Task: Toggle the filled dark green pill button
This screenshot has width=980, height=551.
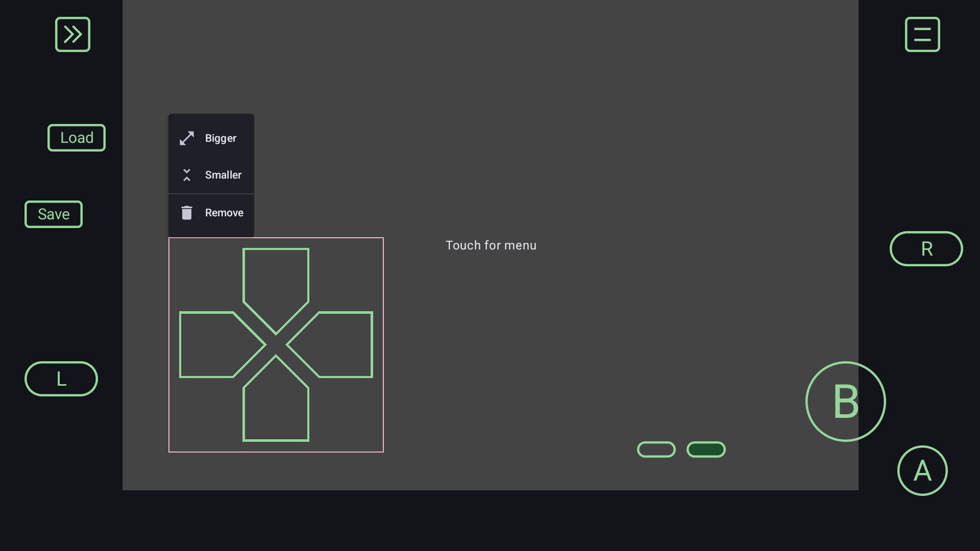Action: pos(706,449)
